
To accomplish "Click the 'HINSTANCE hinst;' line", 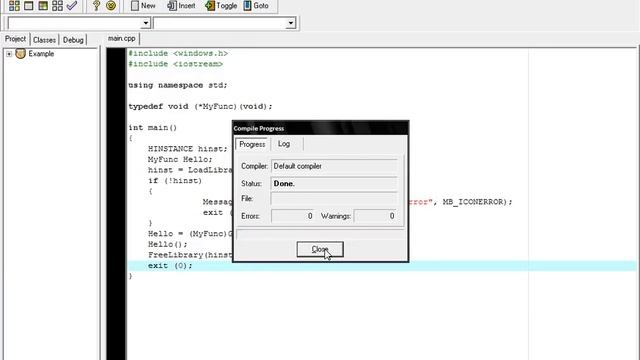I will pos(188,149).
